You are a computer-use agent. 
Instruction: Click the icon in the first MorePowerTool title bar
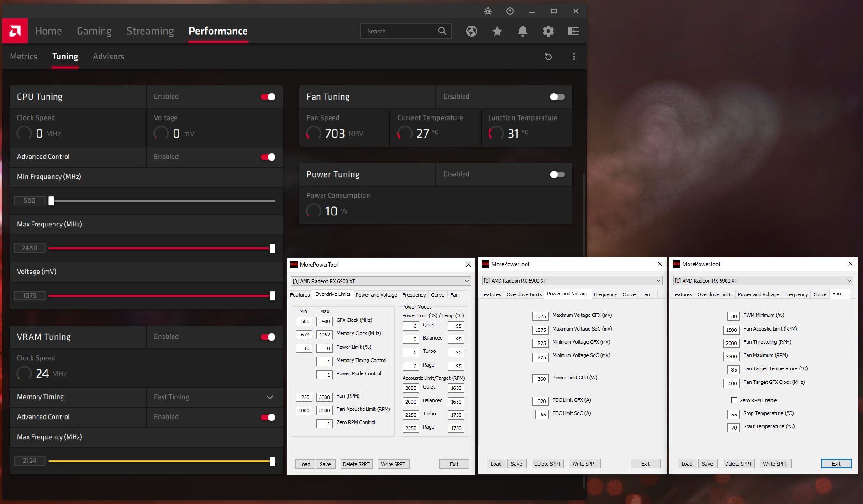coord(295,264)
